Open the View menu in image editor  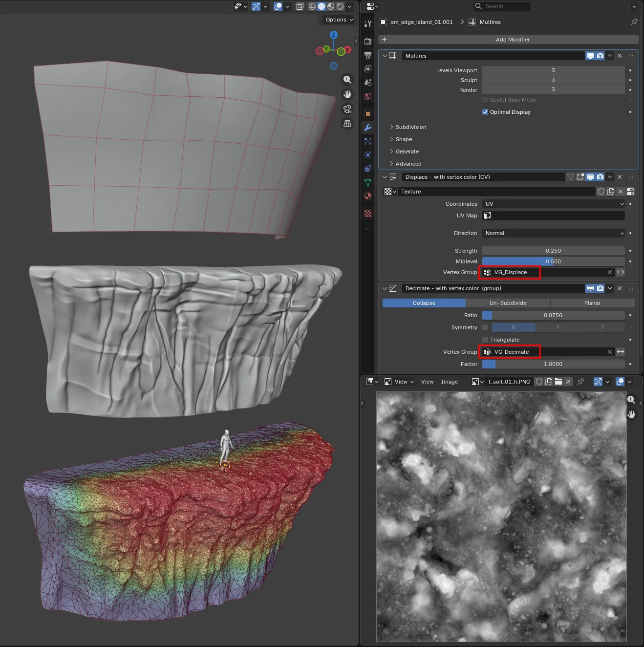[x=428, y=382]
